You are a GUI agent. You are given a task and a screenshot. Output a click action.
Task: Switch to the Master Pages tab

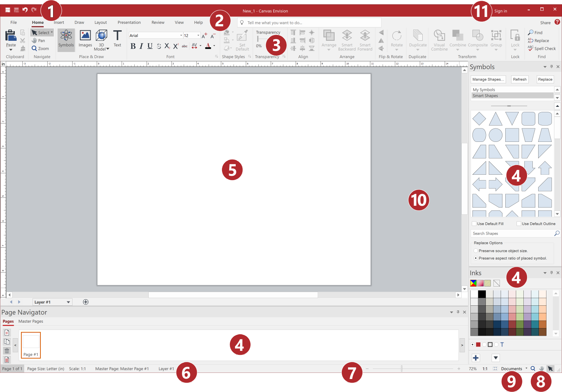(30, 321)
